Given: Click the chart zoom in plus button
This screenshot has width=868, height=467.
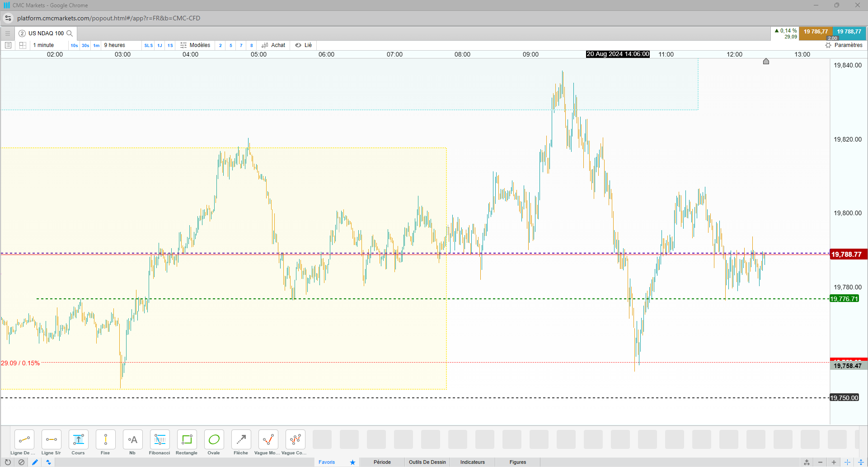Looking at the screenshot, I should [834, 462].
